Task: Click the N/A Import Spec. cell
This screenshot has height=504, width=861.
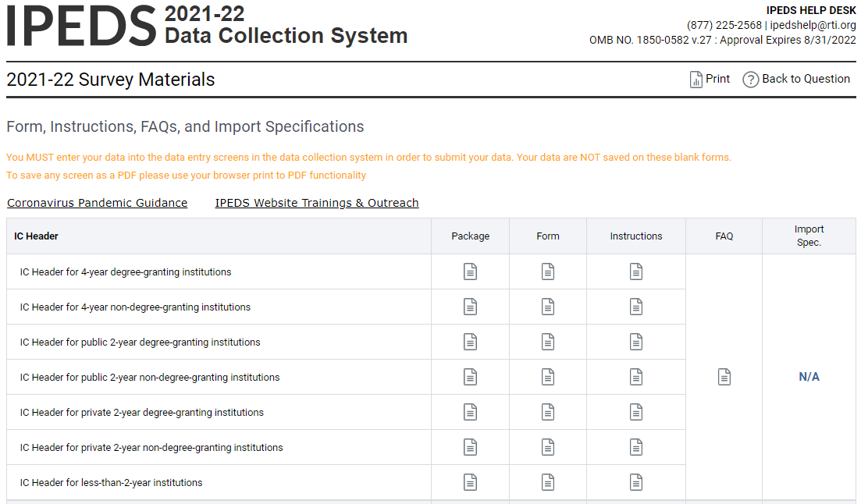Action: click(809, 377)
